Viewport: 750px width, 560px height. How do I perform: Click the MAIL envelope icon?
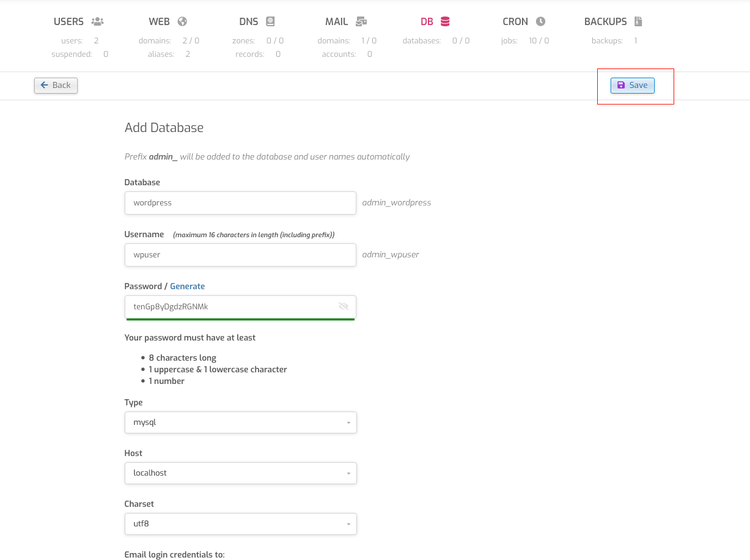point(361,21)
